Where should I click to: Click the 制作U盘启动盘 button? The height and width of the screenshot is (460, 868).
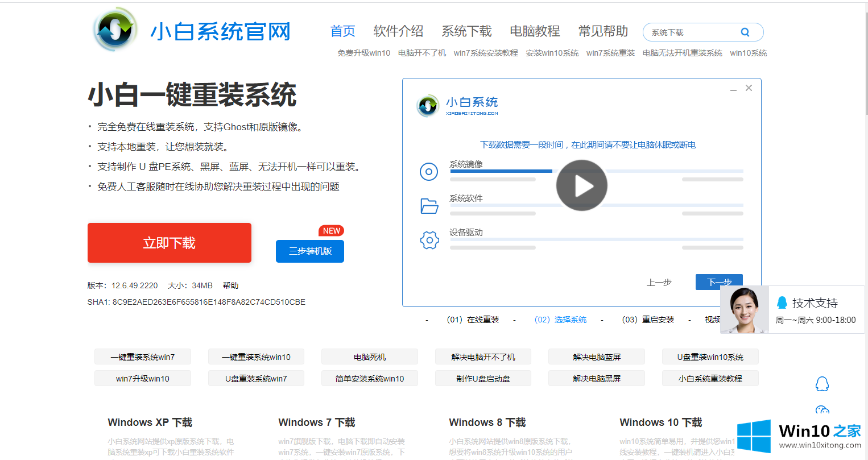tap(483, 379)
